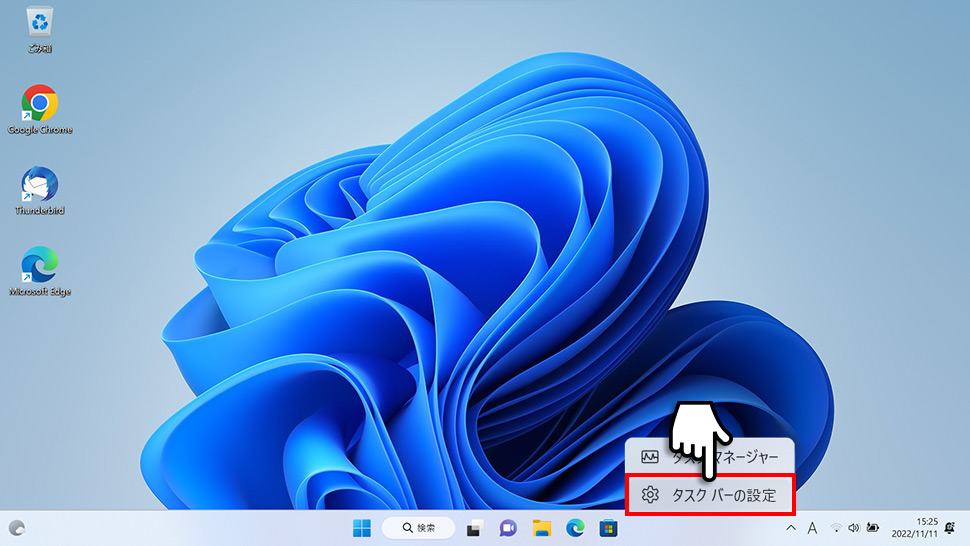Open Microsoft Edge desktop shortcut

(40, 267)
